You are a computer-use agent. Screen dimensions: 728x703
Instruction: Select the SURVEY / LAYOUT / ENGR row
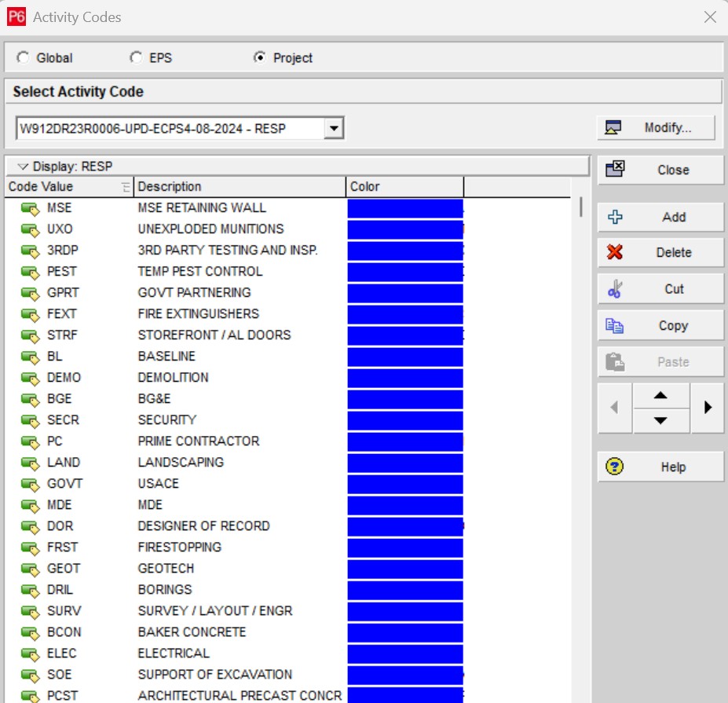coord(214,611)
